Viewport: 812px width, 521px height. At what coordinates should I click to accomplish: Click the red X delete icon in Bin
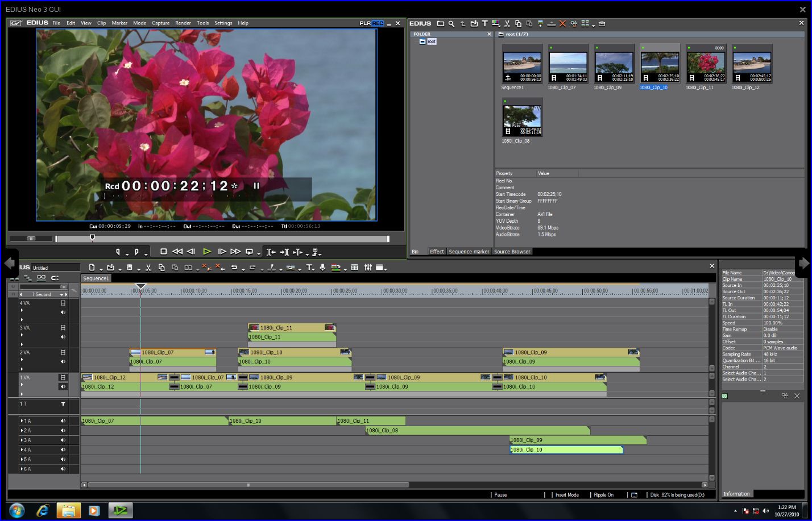[562, 24]
